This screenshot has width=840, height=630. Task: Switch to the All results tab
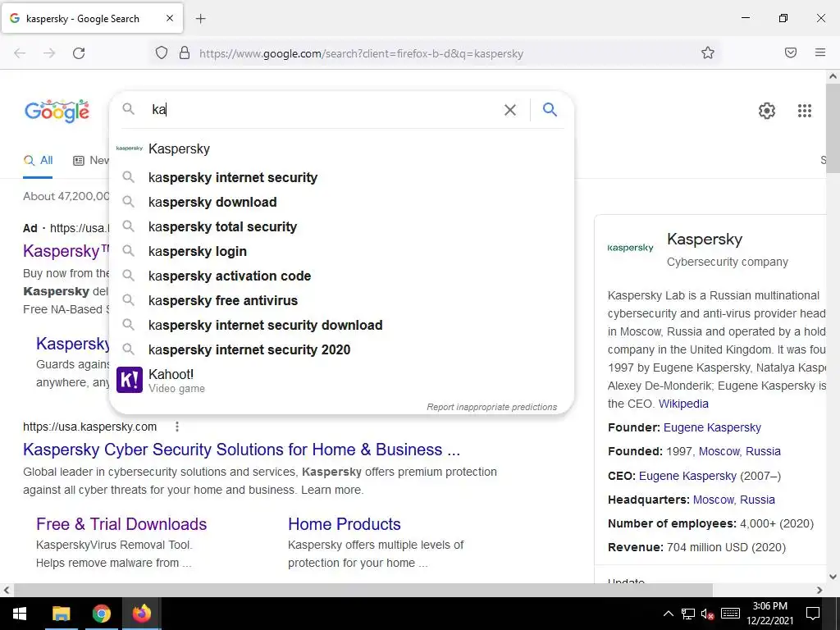pos(38,160)
